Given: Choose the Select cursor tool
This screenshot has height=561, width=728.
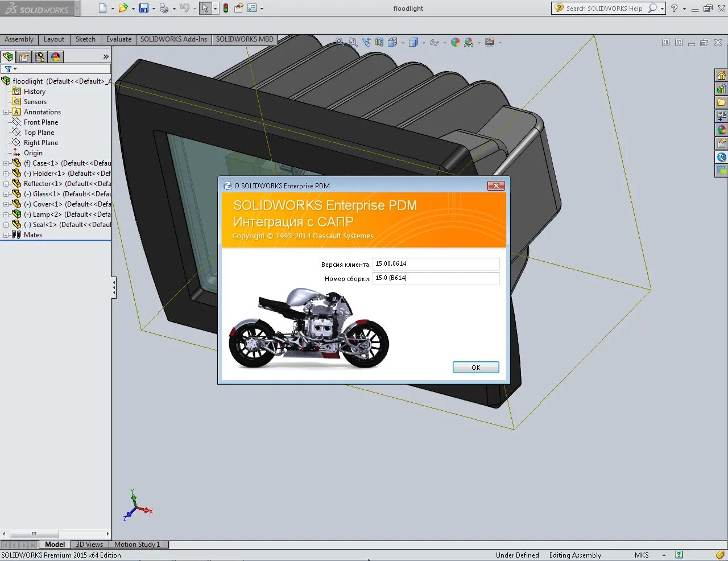Looking at the screenshot, I should click(x=205, y=8).
